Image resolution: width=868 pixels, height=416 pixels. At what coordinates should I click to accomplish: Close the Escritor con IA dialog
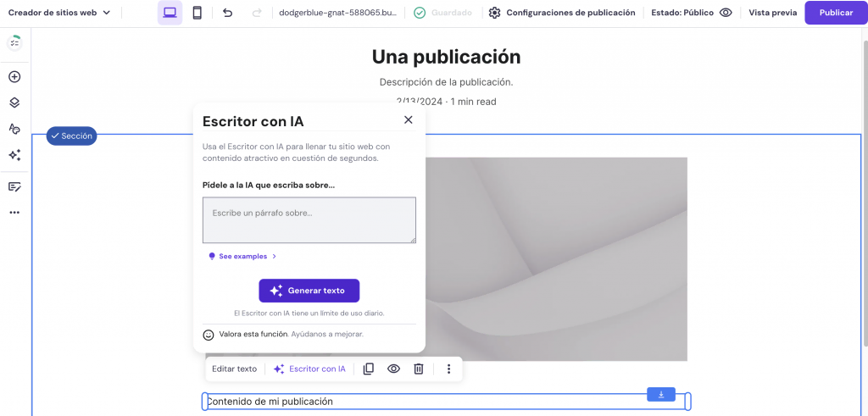[409, 119]
